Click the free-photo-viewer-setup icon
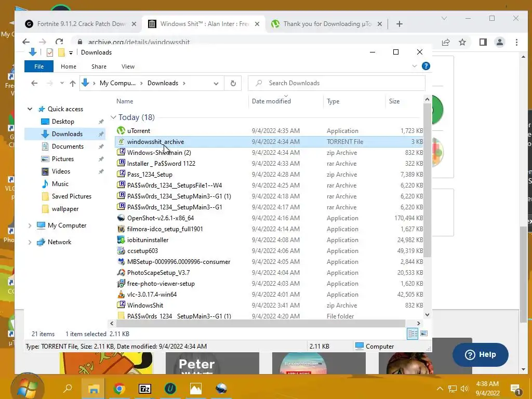The width and height of the screenshot is (532, 399). click(x=121, y=283)
